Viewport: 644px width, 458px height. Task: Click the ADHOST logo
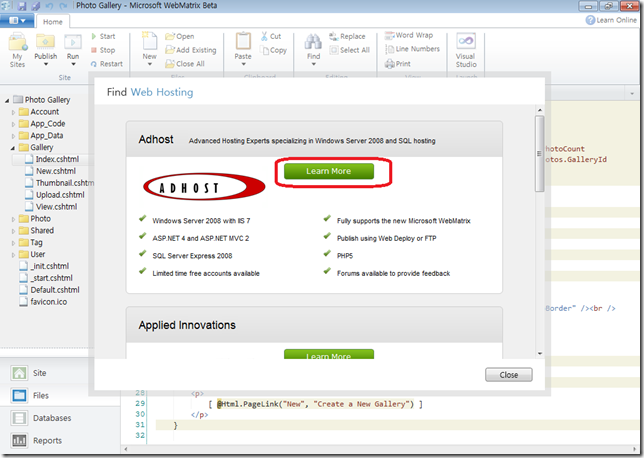point(204,186)
